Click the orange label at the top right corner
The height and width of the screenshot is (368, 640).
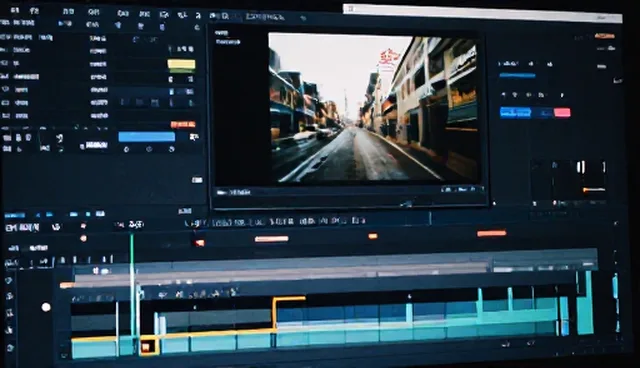[x=604, y=36]
